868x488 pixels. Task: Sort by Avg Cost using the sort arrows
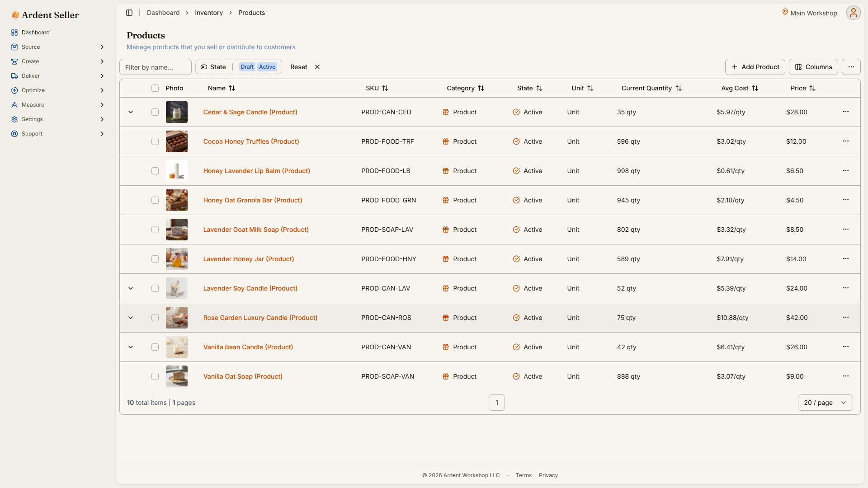pyautogui.click(x=755, y=88)
